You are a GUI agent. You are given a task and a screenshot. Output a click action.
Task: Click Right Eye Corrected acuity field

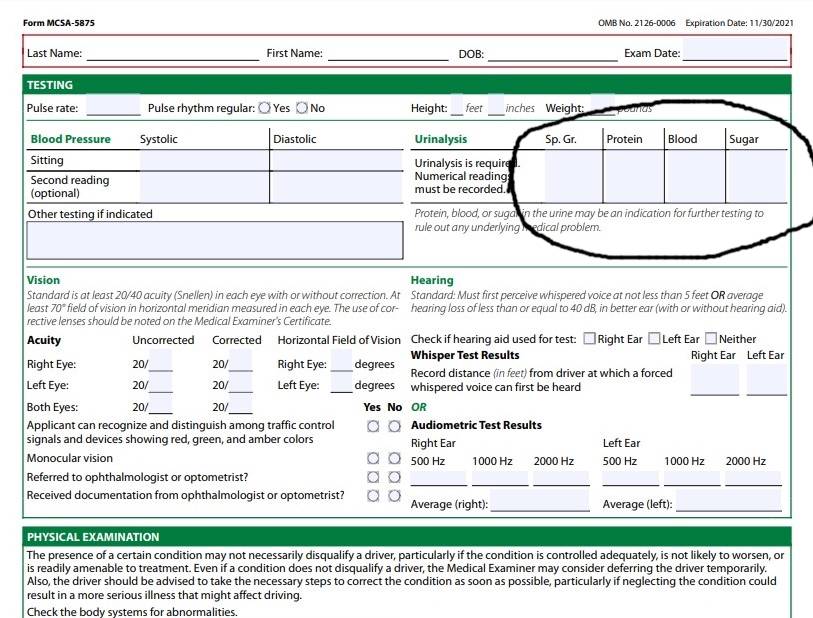[241, 361]
